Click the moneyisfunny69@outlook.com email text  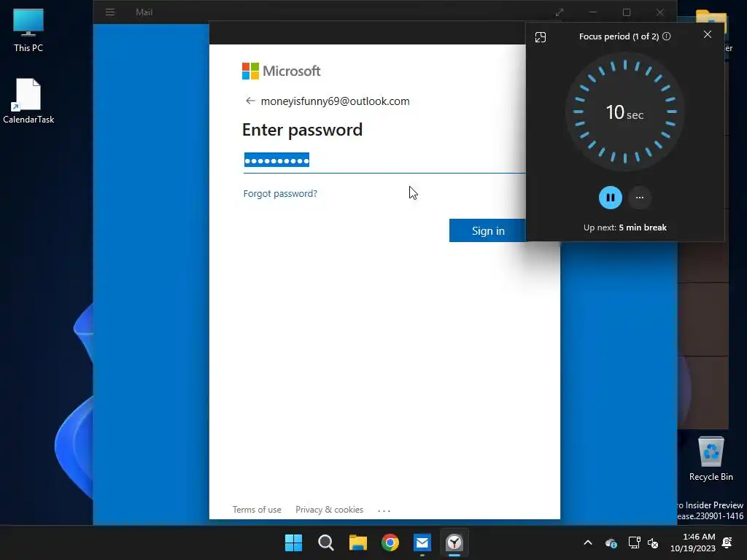pyautogui.click(x=336, y=101)
